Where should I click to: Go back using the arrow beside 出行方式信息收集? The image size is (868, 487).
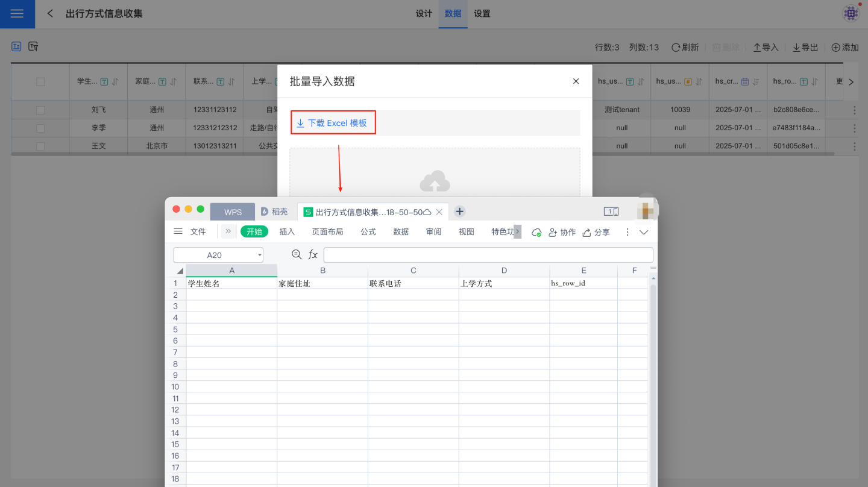point(51,14)
